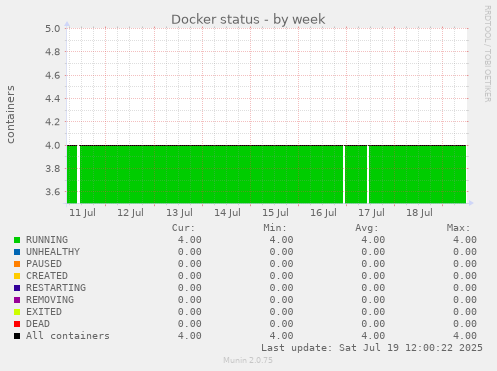Click the purple REMOVING legend swatch

[x=17, y=300]
